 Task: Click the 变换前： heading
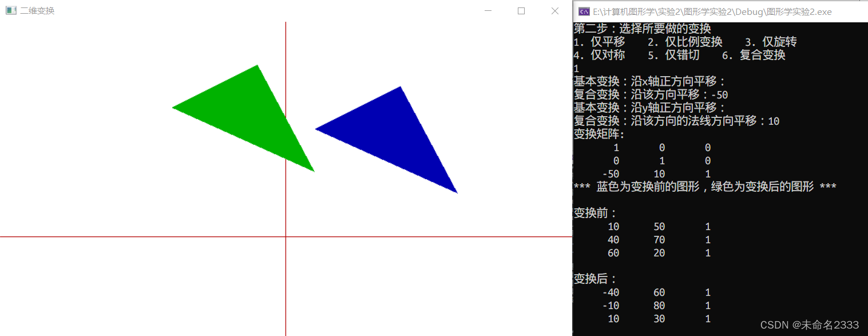point(596,213)
